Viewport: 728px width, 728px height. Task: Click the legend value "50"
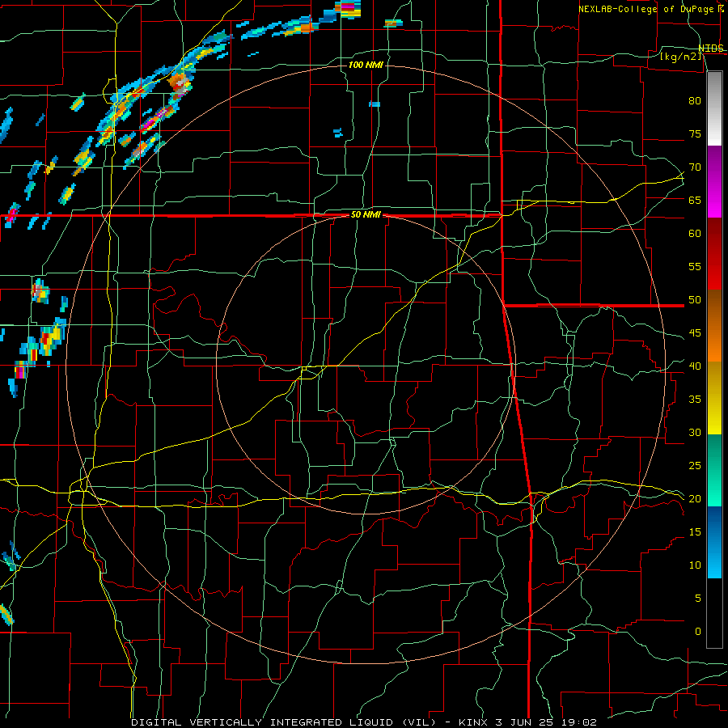[x=695, y=299]
